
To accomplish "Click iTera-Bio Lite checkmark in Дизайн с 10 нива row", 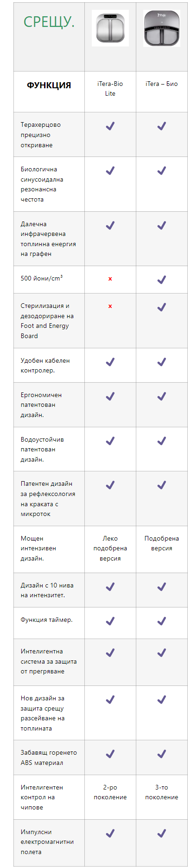I will [110, 587].
